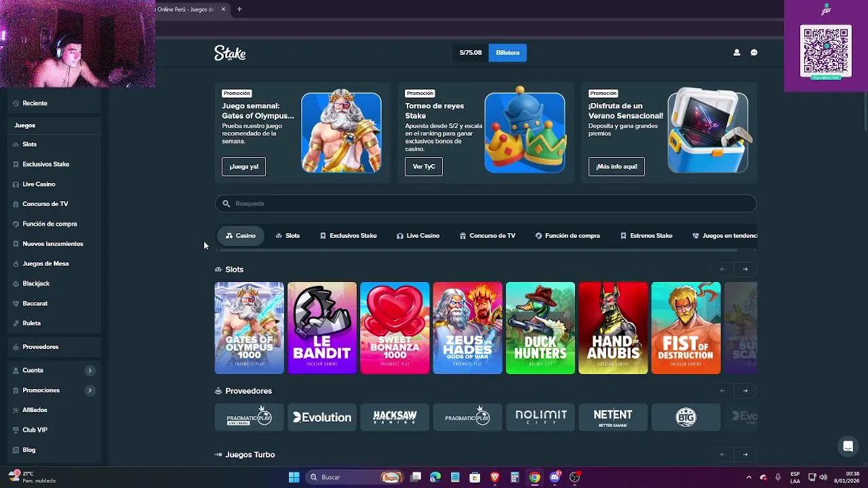The image size is (868, 488).
Task: Open Zeus vs Hades slot thumbnail
Action: coord(468,328)
